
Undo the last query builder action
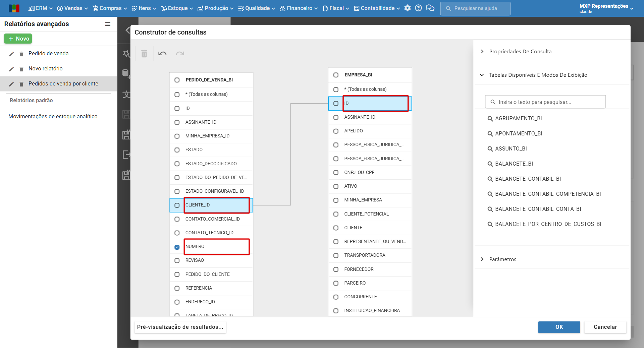click(x=162, y=54)
